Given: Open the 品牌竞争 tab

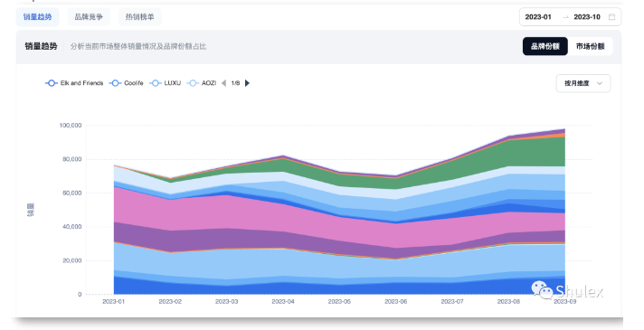Looking at the screenshot, I should click(x=89, y=17).
